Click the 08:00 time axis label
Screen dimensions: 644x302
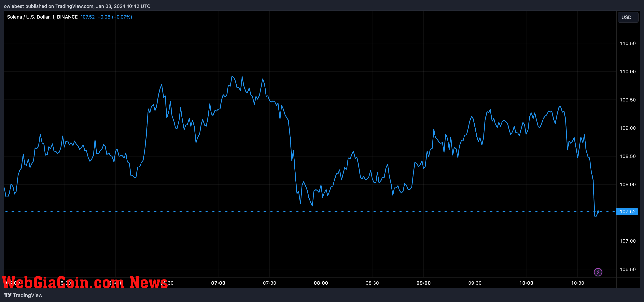coord(321,283)
